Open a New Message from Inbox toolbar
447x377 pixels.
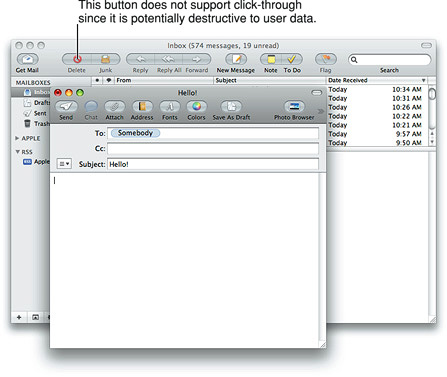[x=236, y=59]
